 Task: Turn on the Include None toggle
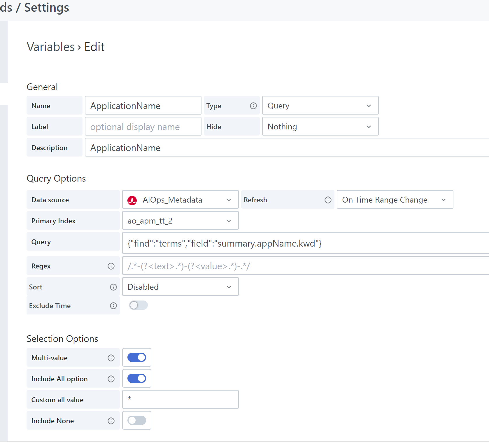pos(136,420)
